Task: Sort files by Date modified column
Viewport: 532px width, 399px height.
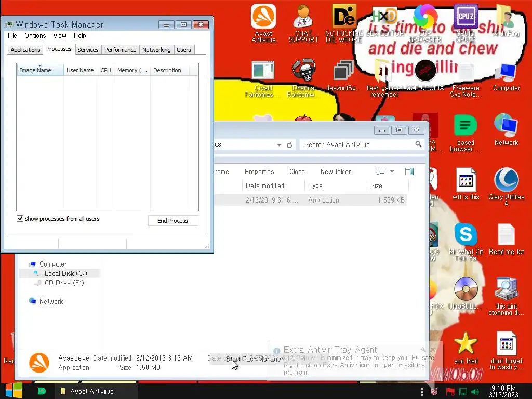Action: [x=273, y=185]
